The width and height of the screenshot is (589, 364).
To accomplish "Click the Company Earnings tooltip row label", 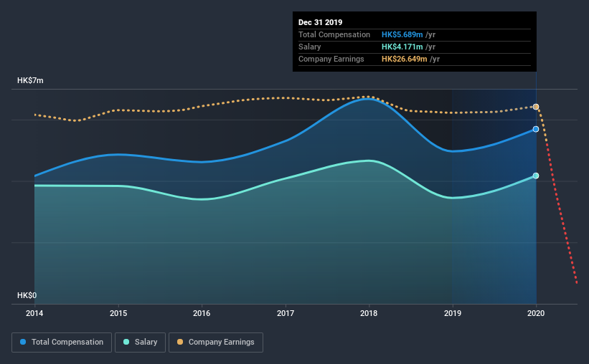I will click(x=331, y=59).
